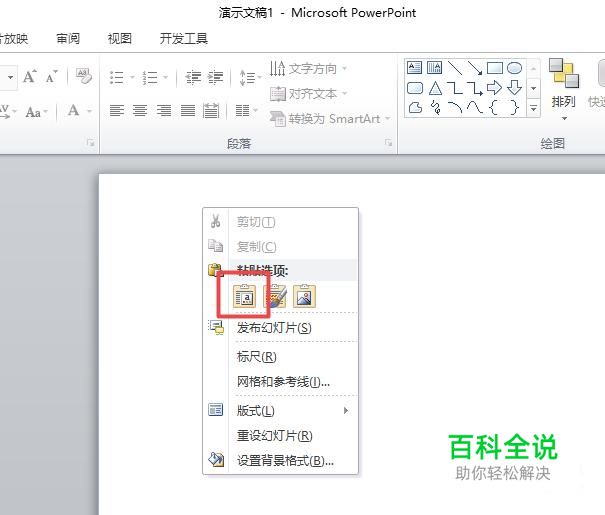Select the Text Box shape

tap(414, 68)
